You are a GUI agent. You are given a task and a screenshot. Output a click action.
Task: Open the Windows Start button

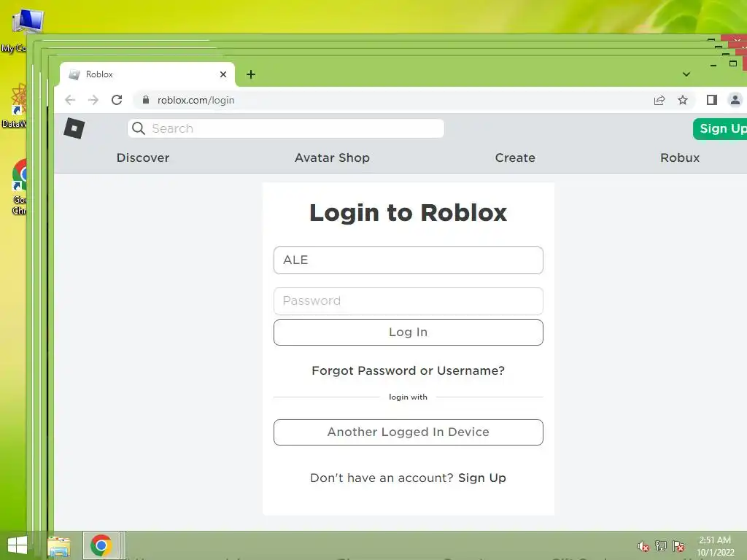[x=18, y=545]
